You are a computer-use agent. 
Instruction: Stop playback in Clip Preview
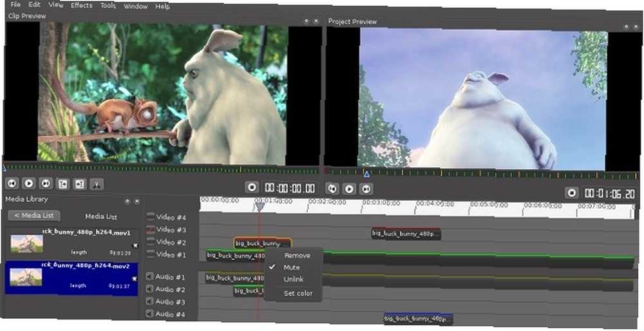point(252,187)
